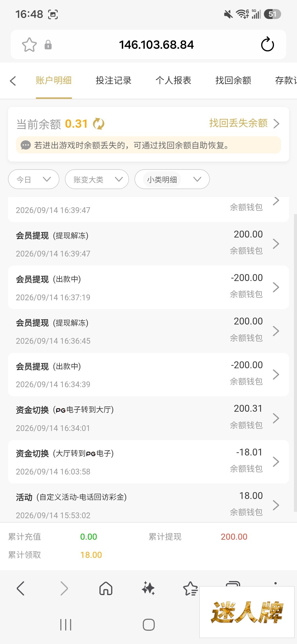The width and height of the screenshot is (297, 644).
Task: Open the 个人报表 tab
Action: [173, 80]
